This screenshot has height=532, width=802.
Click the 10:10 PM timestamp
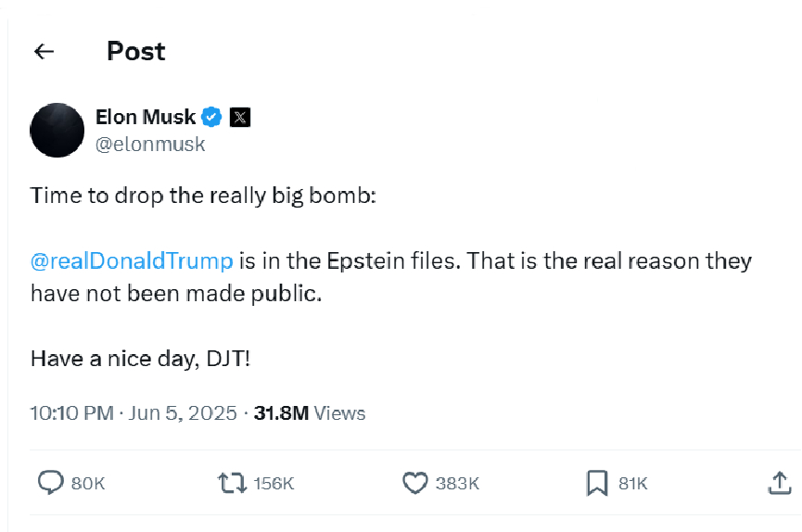pyautogui.click(x=71, y=412)
